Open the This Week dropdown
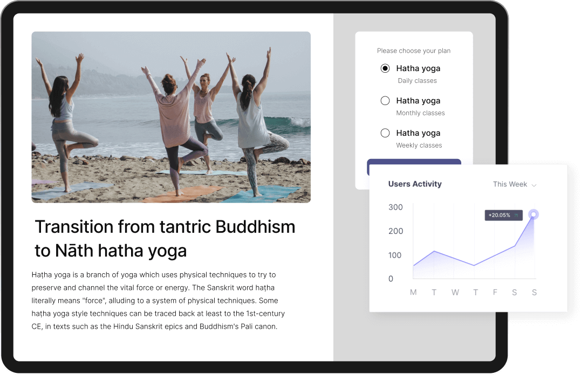The width and height of the screenshot is (588, 375). click(514, 184)
